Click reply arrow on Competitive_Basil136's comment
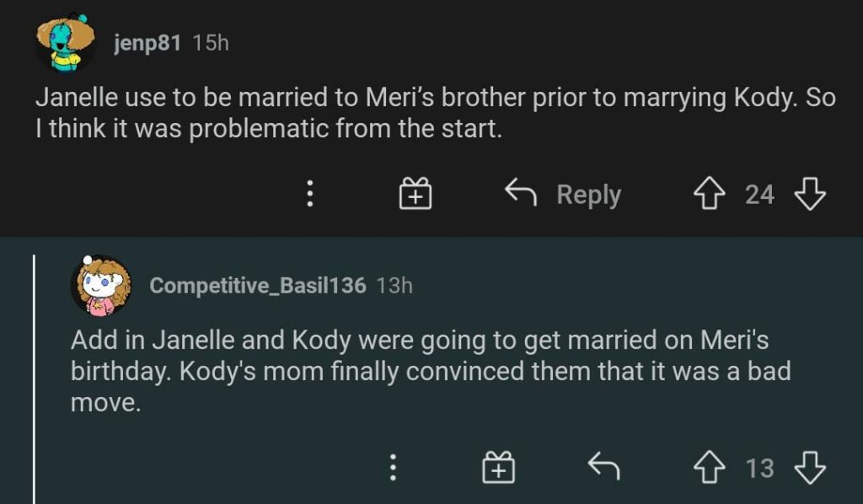Image resolution: width=863 pixels, height=504 pixels. click(603, 466)
